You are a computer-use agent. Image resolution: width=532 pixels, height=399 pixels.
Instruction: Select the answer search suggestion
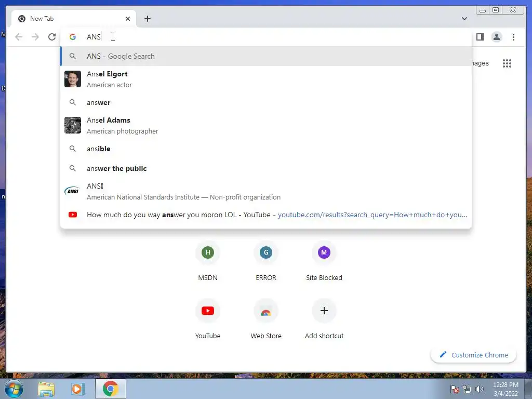tap(266, 102)
